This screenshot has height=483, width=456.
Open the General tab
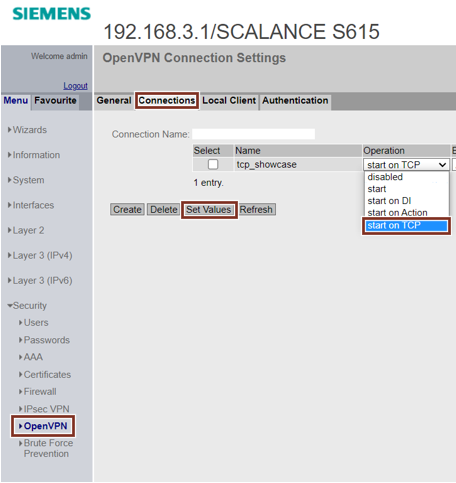pos(114,100)
